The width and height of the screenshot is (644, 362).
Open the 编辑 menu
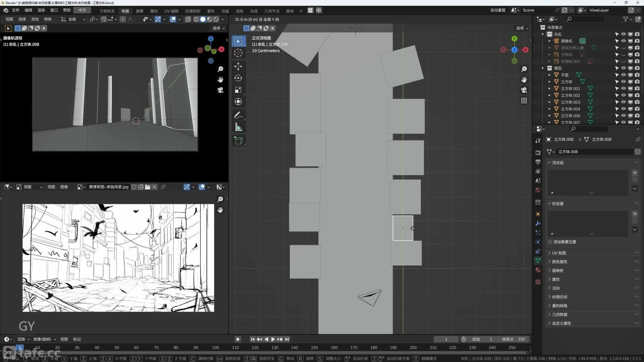tap(28, 10)
